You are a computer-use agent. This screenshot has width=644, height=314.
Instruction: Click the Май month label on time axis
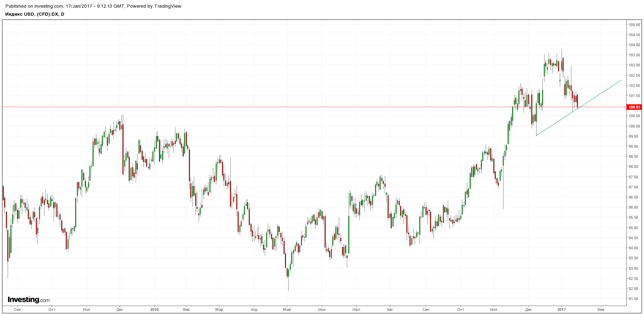point(287,309)
